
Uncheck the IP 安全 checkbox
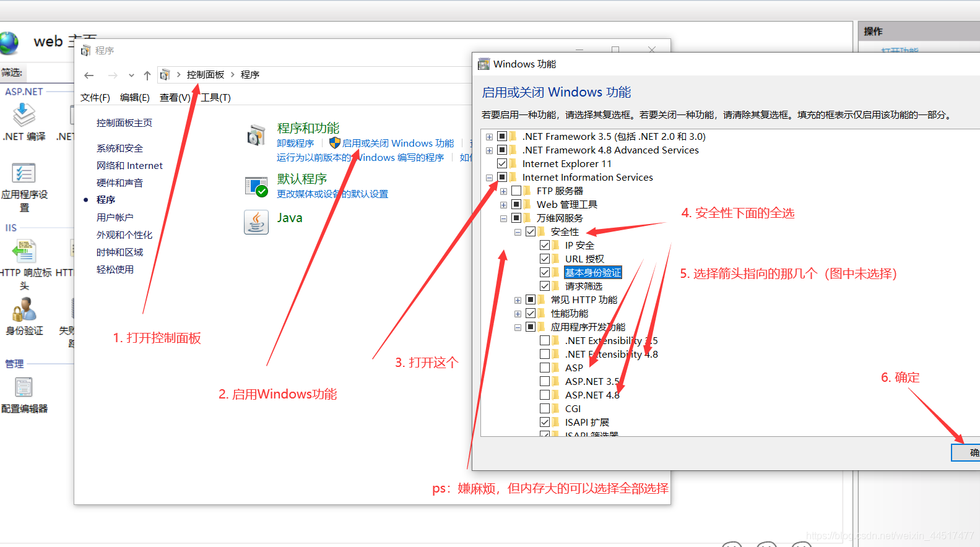[545, 245]
